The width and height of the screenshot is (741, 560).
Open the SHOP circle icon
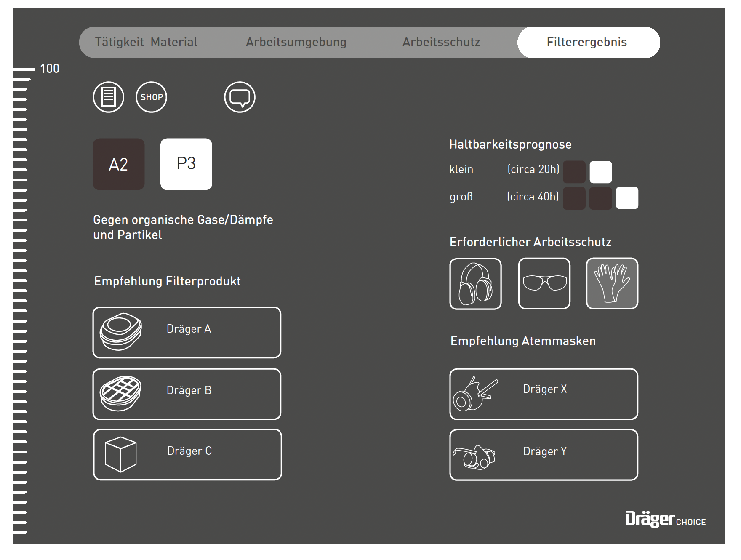tap(151, 97)
